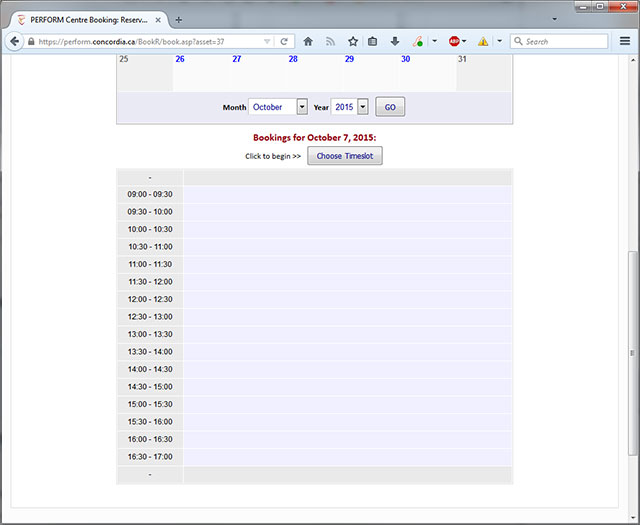Image resolution: width=640 pixels, height=525 pixels.
Task: Open the RSS feed subscribe icon
Action: click(x=330, y=42)
